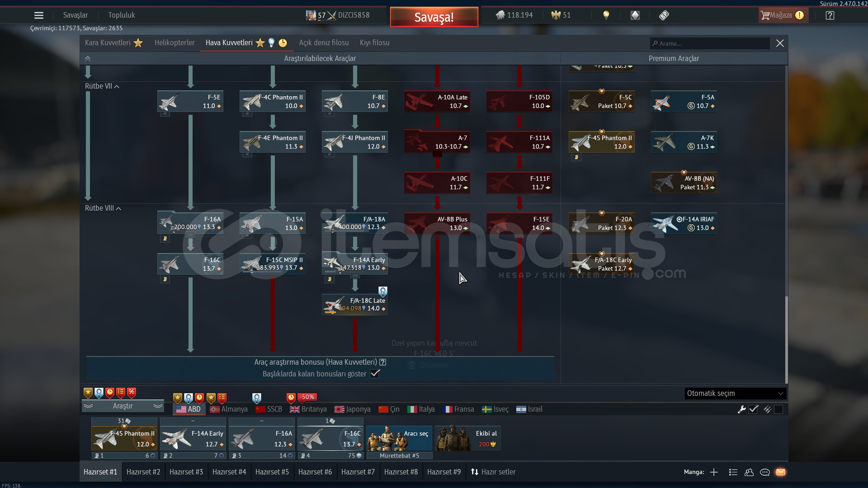This screenshot has width=868, height=488.
Task: Select Japonya nation tab
Action: (x=353, y=409)
